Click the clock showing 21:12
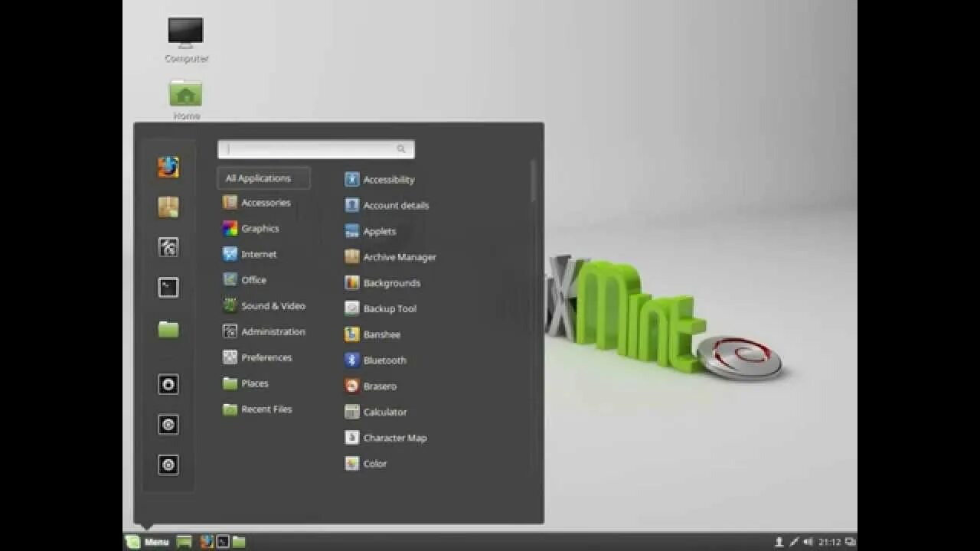This screenshot has height=551, width=980. [x=830, y=542]
